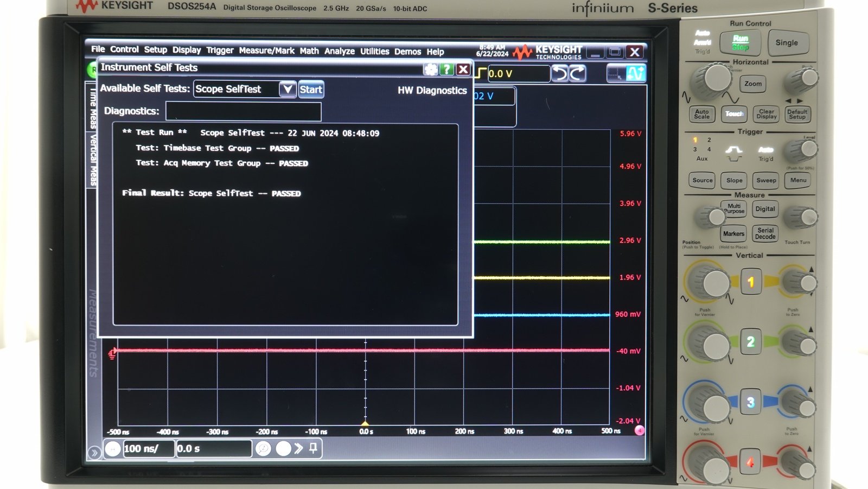Open the Measure/Mark menu

(266, 50)
